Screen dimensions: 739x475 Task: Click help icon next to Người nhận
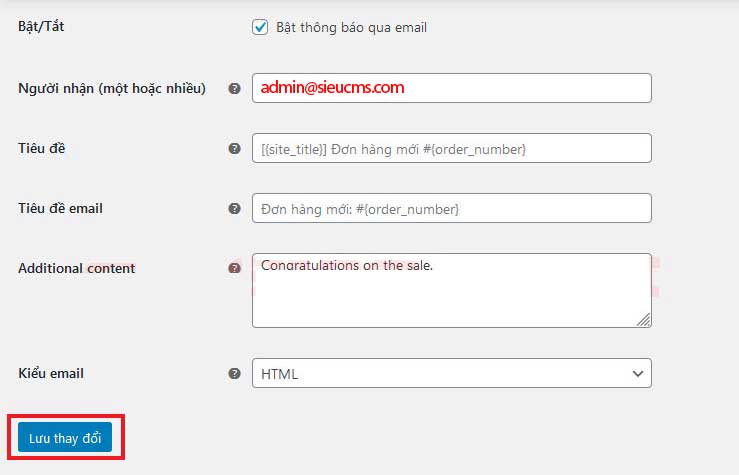[x=234, y=88]
